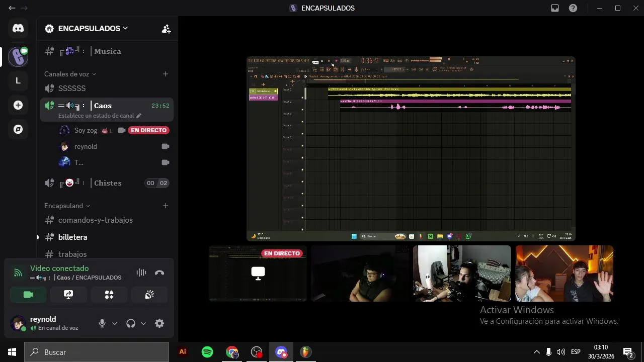
Task: Open the soundboard button
Action: 149,295
